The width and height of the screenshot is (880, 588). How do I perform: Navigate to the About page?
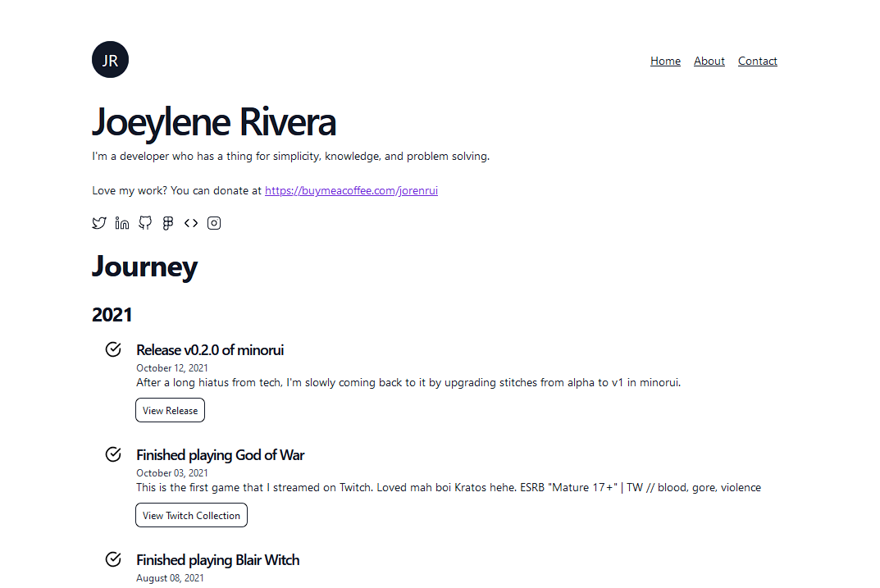click(709, 61)
